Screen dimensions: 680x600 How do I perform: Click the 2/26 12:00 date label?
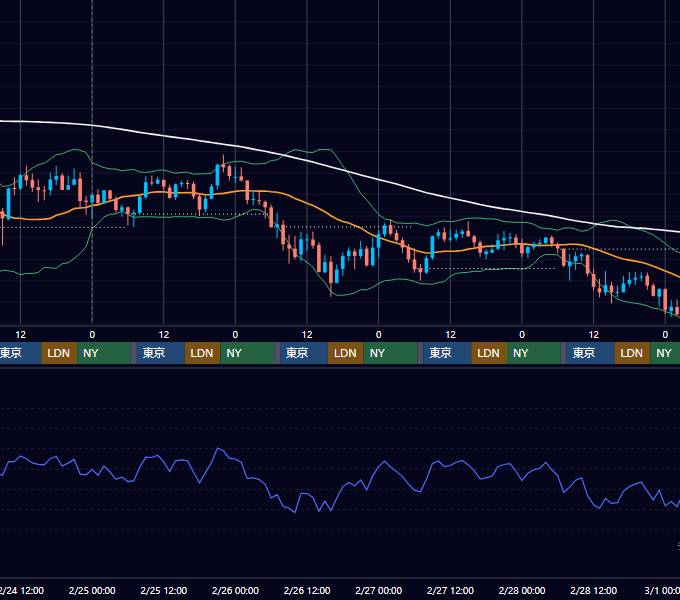coord(307,590)
